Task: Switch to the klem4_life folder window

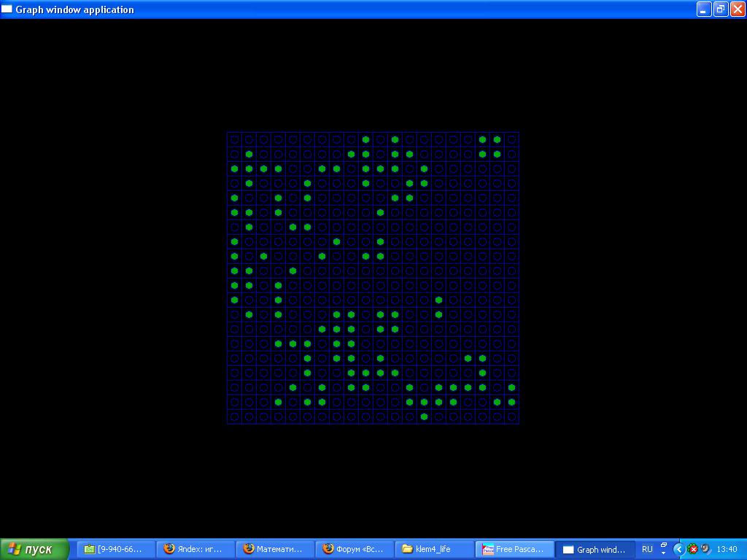Action: click(x=434, y=549)
